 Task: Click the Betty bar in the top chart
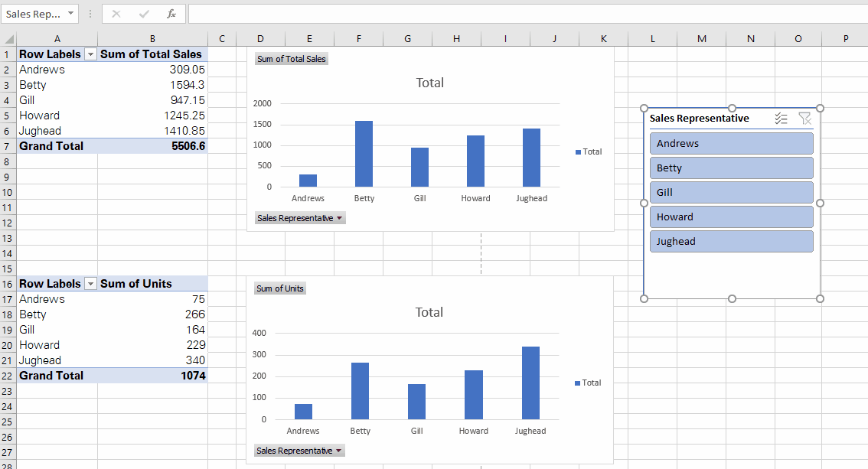pos(364,151)
